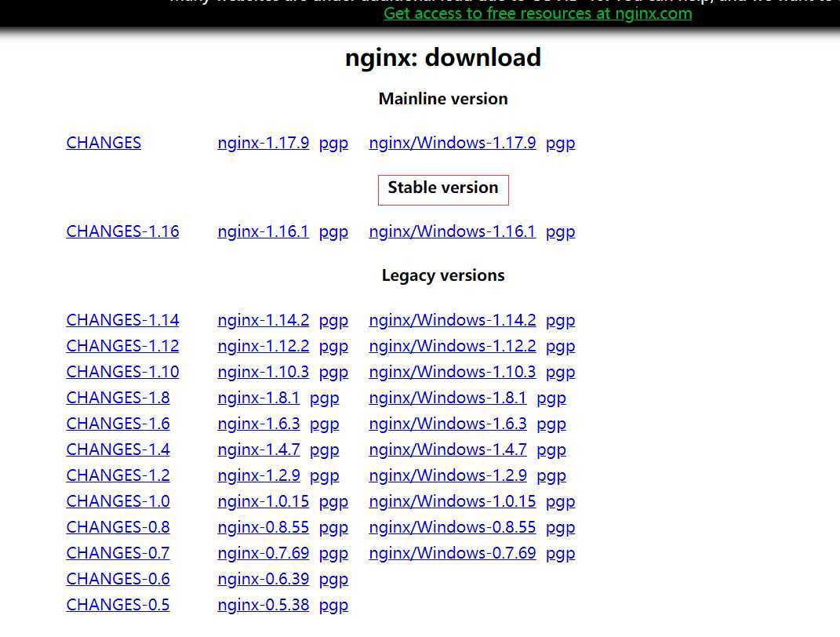Open pgp signature next to nginx-1.14.2 source

coord(333,320)
